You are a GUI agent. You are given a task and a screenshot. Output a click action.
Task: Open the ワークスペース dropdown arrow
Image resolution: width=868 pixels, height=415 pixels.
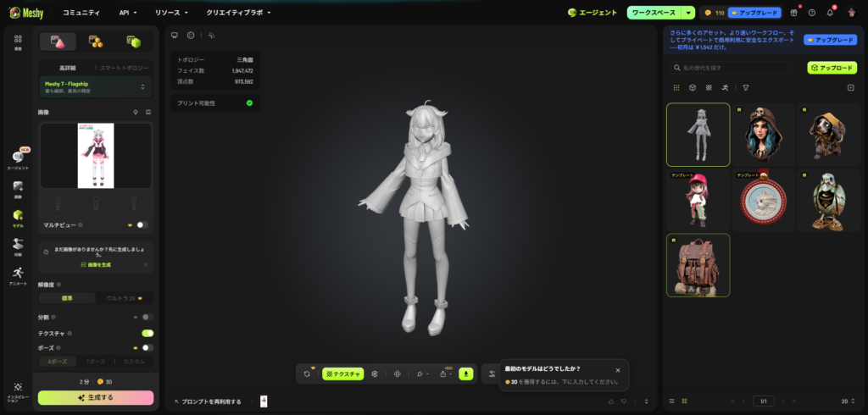(688, 13)
